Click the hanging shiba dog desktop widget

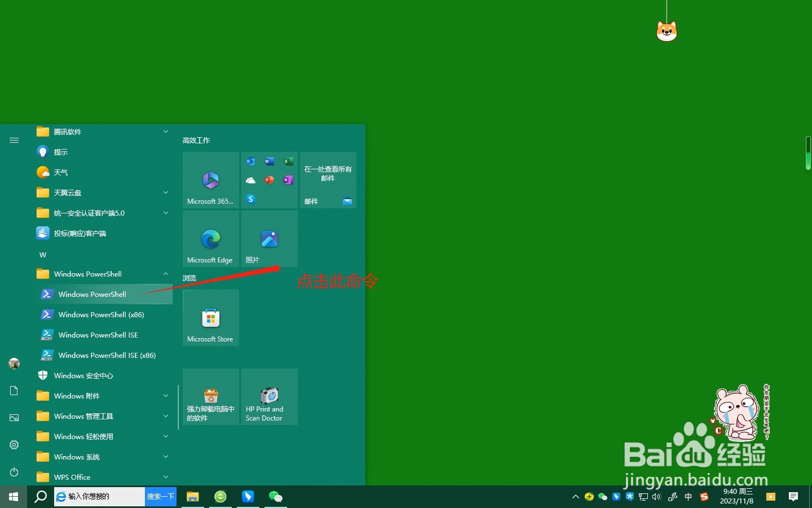[667, 30]
